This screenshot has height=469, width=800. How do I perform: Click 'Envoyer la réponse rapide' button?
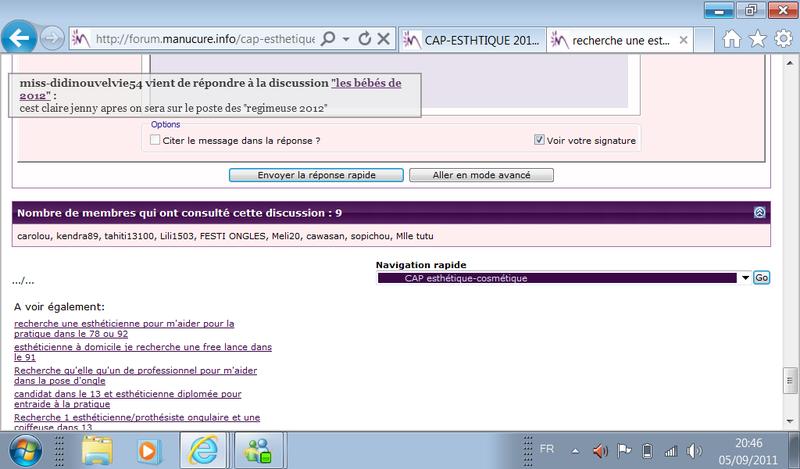(315, 175)
